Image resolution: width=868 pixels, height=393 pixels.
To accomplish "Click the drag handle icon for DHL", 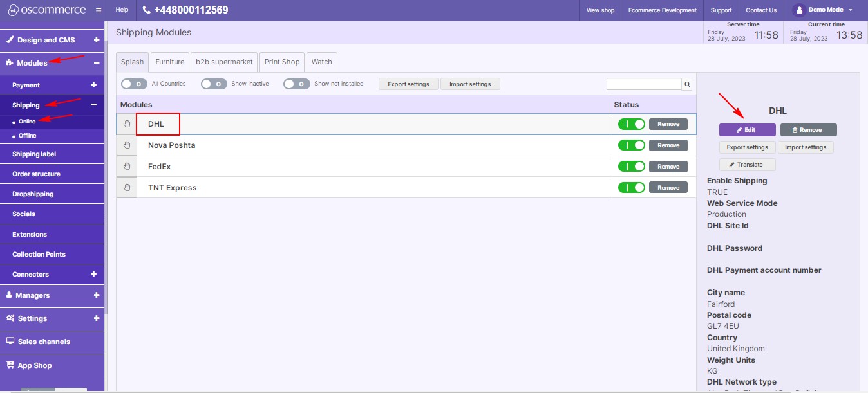I will [127, 124].
